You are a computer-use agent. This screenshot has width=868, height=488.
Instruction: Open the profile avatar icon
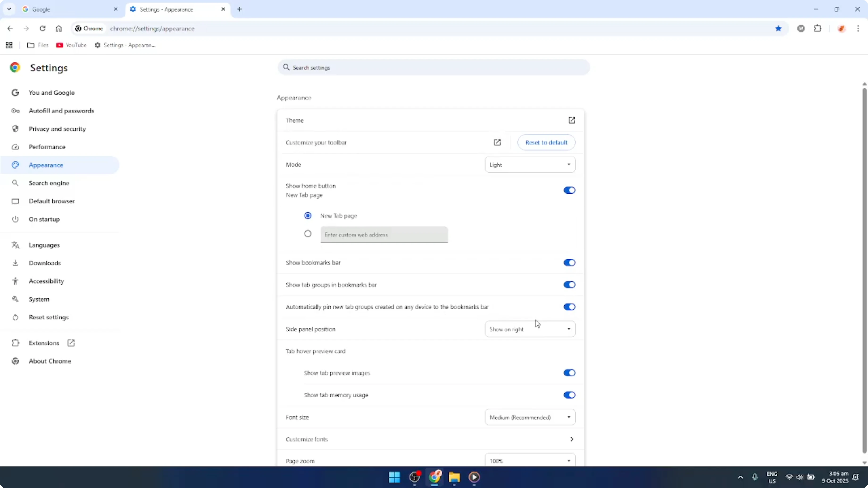pyautogui.click(x=841, y=29)
